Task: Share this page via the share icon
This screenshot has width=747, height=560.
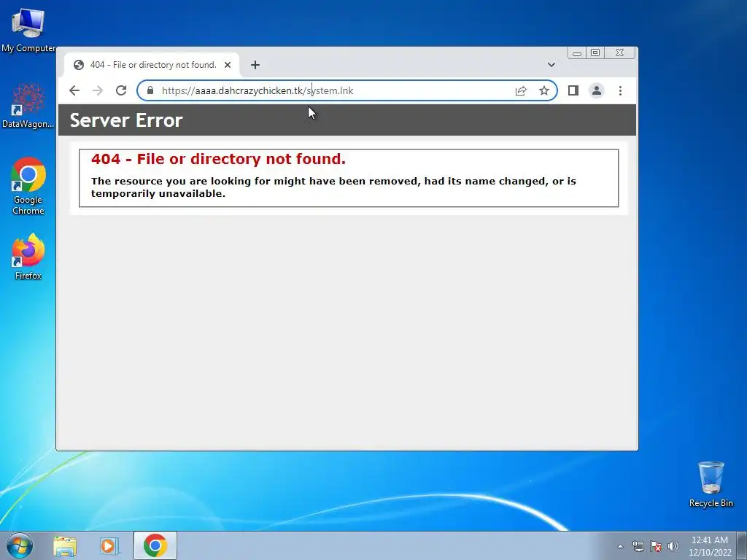Action: pos(521,90)
